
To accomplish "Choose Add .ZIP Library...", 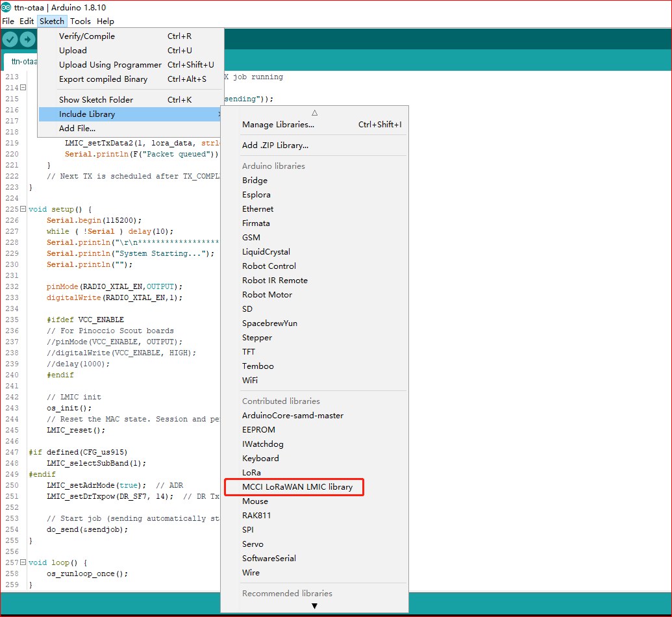I will point(314,145).
